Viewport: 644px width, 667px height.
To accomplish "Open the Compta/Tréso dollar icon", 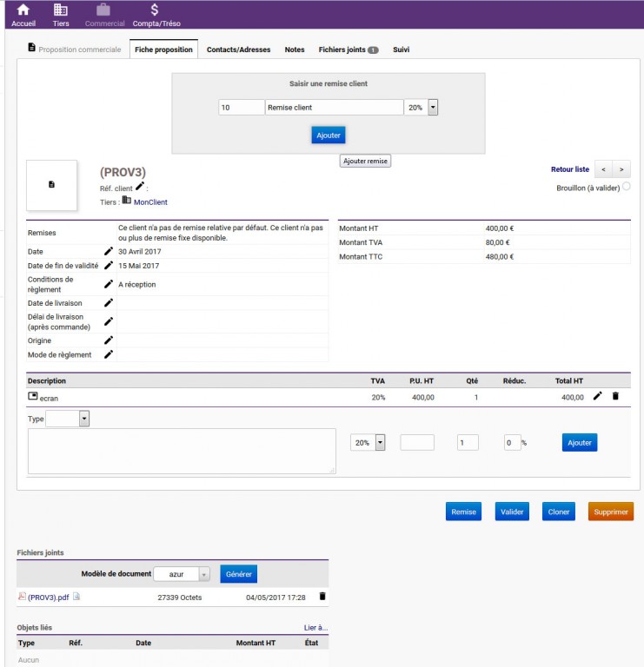I will point(155,10).
